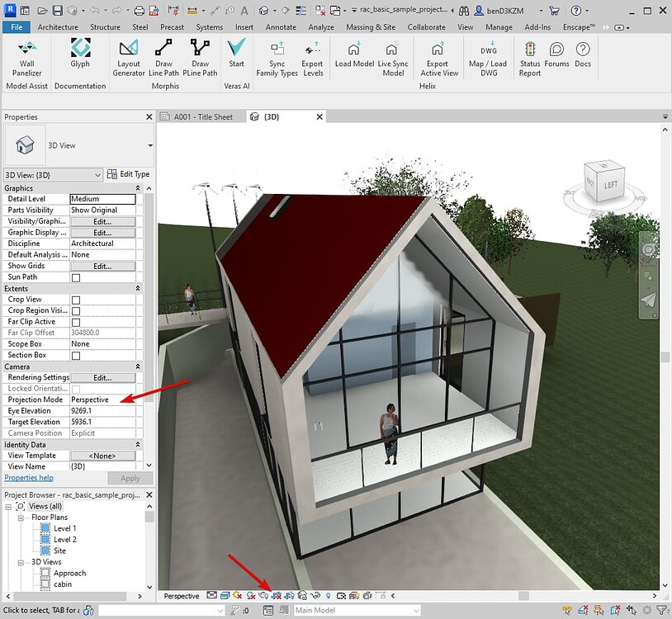The image size is (672, 619).
Task: Collapse the 3D Views branch
Action: pyautogui.click(x=20, y=561)
